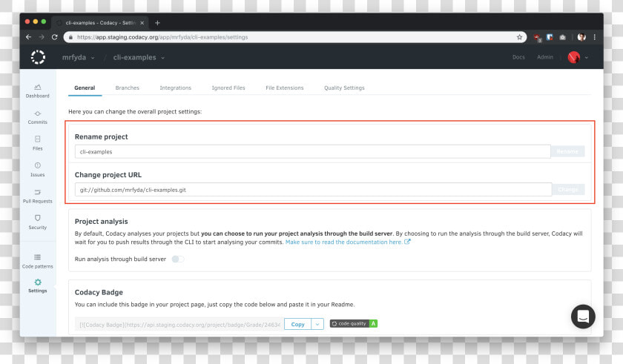Click the Change project URL field
The height and width of the screenshot is (364, 623).
[313, 189]
